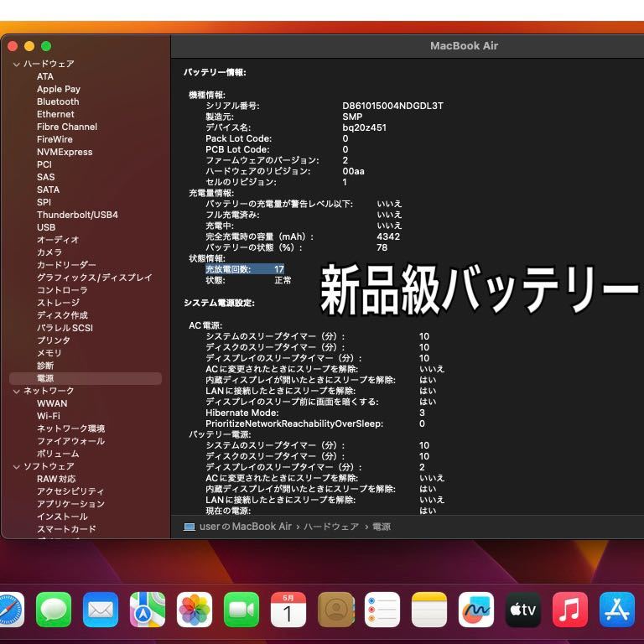Image resolution: width=644 pixels, height=644 pixels.
Task: Select パラレルSCSI in the sidebar
Action: tap(65, 328)
